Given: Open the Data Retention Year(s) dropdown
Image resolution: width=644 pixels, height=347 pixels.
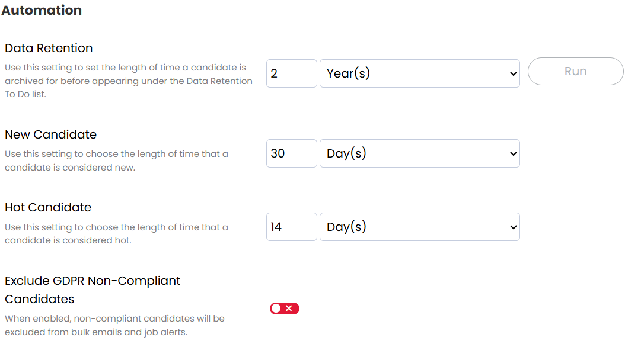Looking at the screenshot, I should coord(419,73).
